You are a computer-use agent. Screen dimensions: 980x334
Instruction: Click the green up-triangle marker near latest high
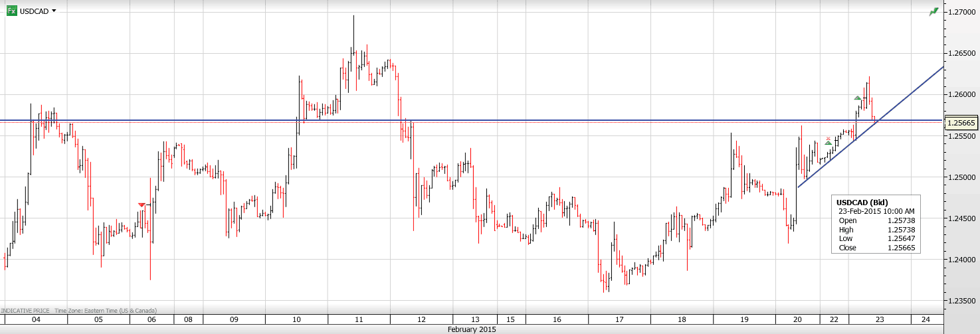[x=858, y=98]
